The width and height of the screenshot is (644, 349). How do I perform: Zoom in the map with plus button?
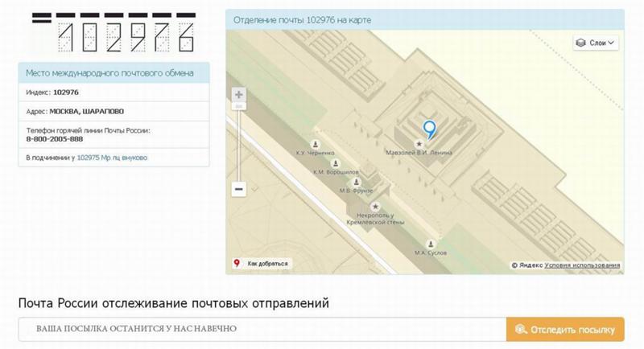(x=238, y=95)
